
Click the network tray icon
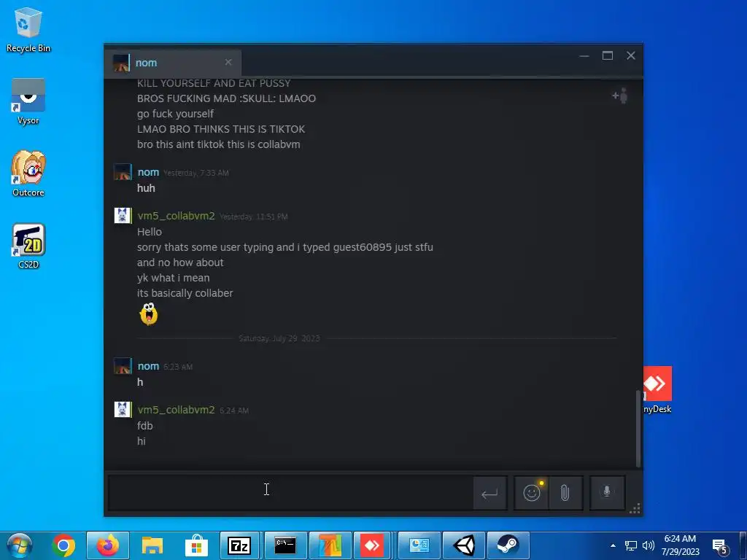point(631,545)
